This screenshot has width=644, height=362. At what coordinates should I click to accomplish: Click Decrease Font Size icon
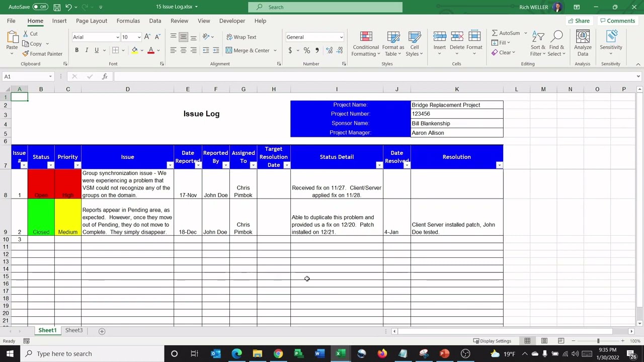157,37
